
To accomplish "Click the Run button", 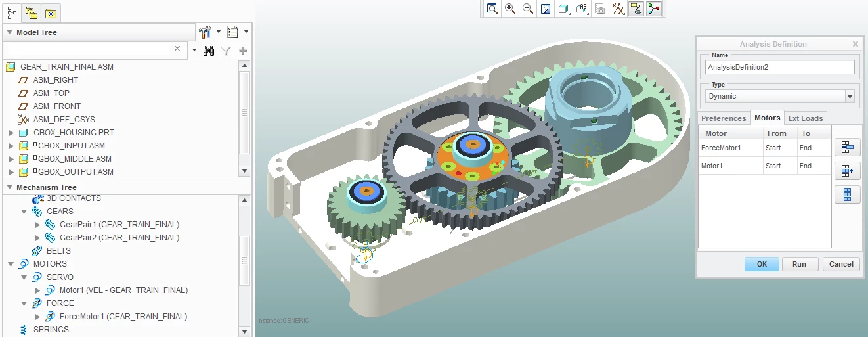I will click(799, 264).
